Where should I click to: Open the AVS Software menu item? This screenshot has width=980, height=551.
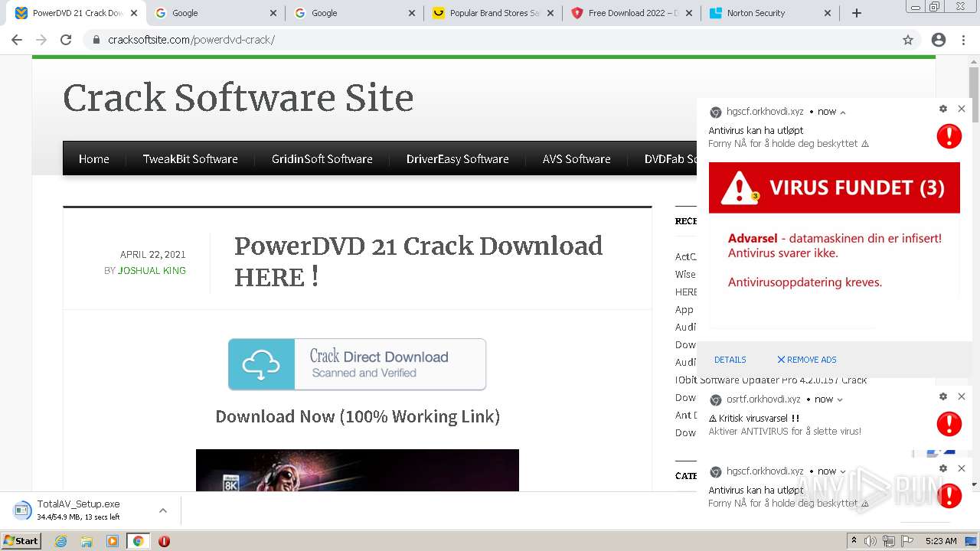[x=577, y=158]
